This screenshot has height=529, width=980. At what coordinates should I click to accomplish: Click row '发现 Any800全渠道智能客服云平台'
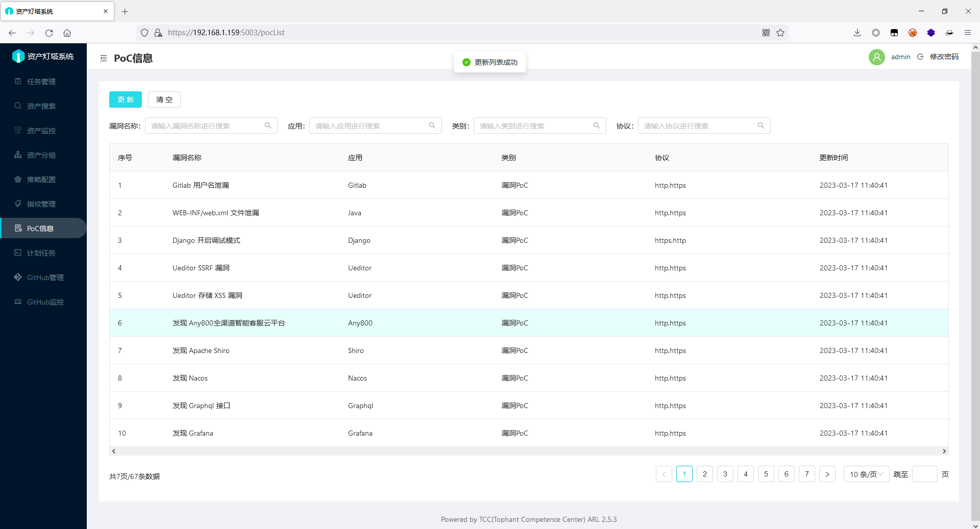pyautogui.click(x=529, y=323)
